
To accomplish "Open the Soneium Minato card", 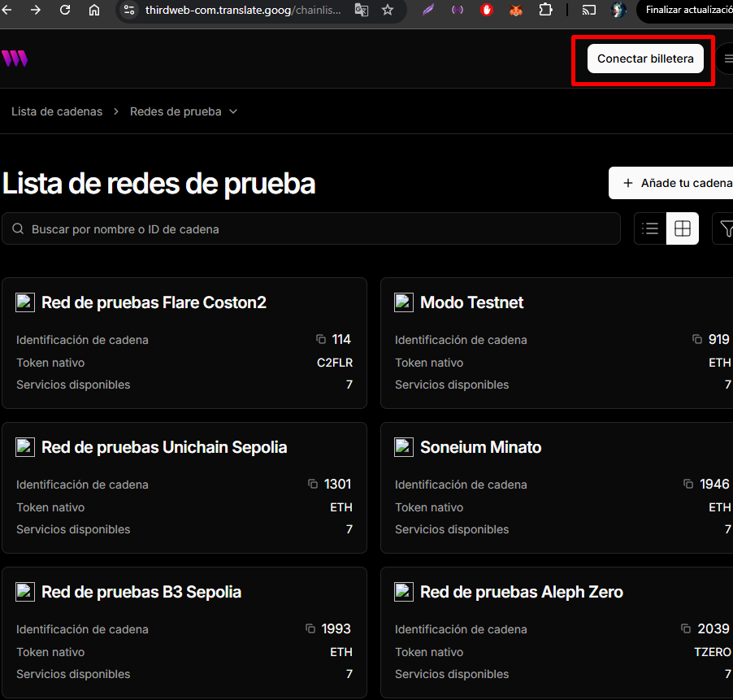I will pyautogui.click(x=557, y=488).
